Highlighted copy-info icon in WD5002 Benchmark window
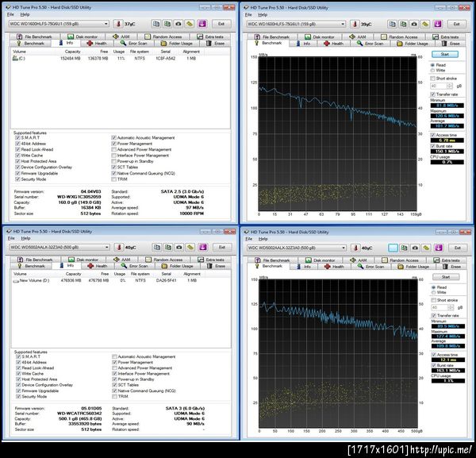The width and height of the screenshot is (476, 458). (393, 248)
